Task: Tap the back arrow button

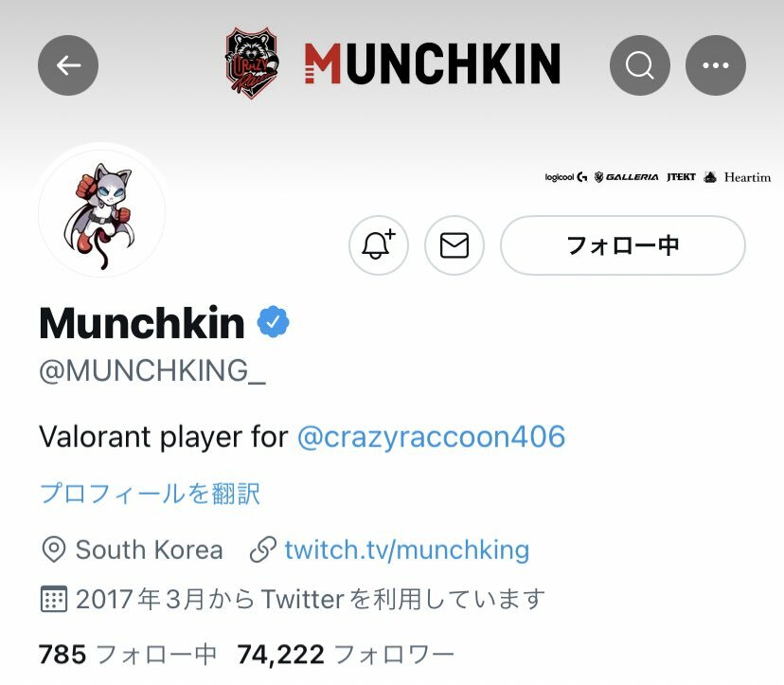Action: coord(68,65)
